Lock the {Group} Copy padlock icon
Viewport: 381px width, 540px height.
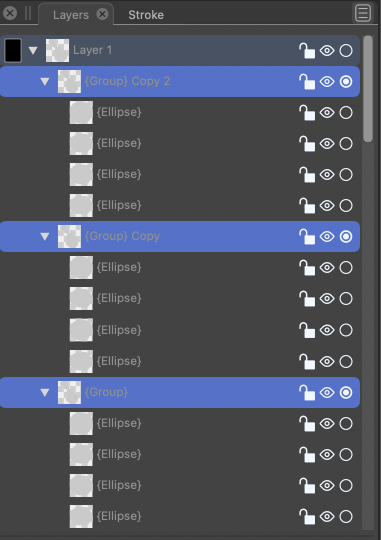307,237
